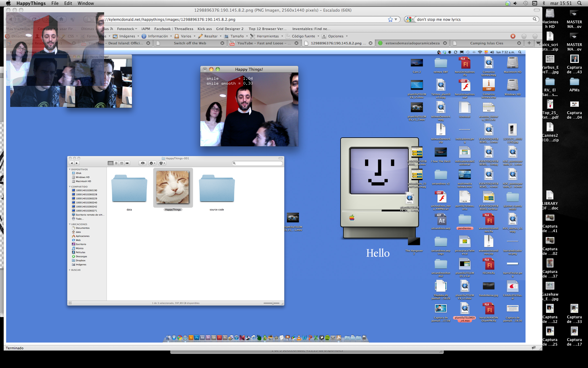The image size is (588, 368).
Task: Click the search magnifier icon
Action: [534, 19]
